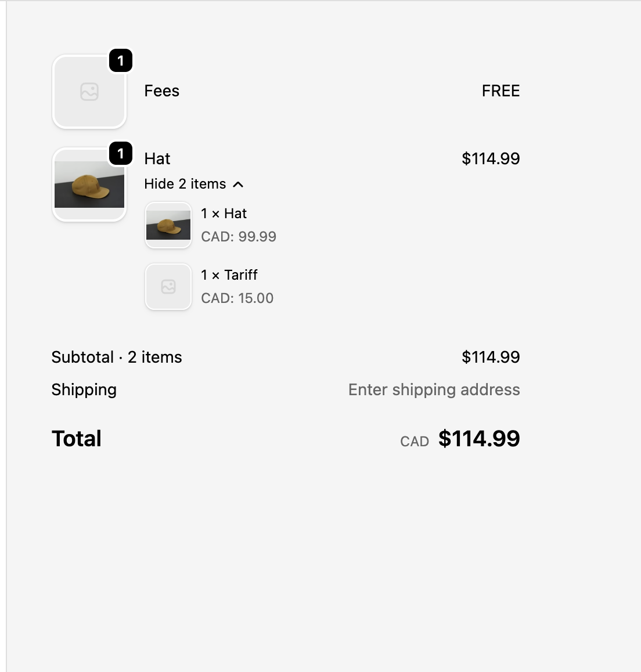641x672 pixels.
Task: Select the FREE price label on Fees
Action: point(500,91)
